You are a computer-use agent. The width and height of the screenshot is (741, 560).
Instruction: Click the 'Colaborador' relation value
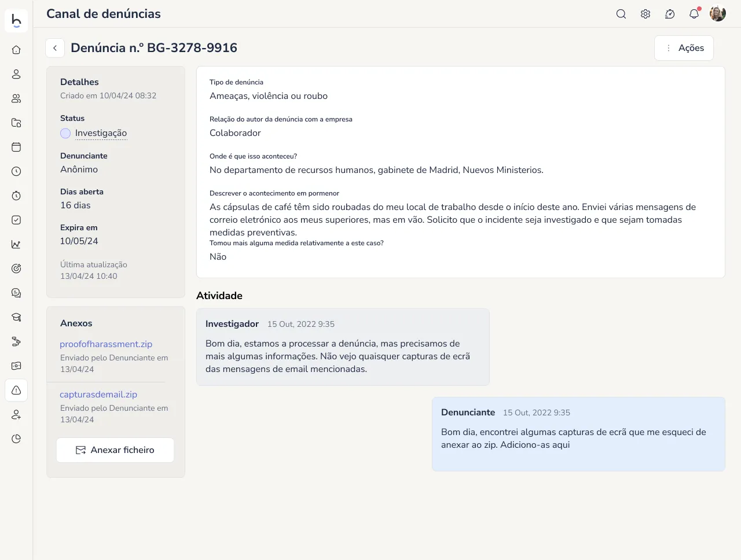click(235, 133)
